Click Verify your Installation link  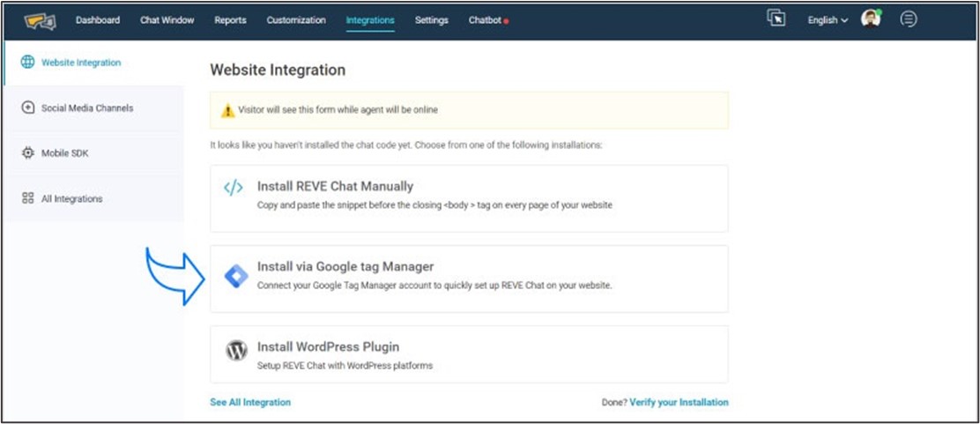[x=679, y=402]
